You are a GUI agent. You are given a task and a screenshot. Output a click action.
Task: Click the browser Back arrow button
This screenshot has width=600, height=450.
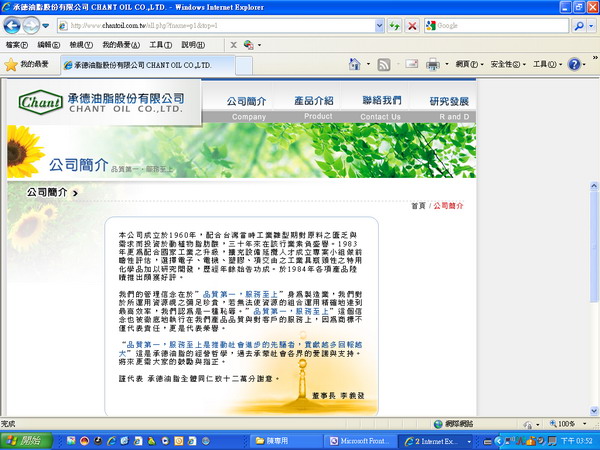coord(11,26)
